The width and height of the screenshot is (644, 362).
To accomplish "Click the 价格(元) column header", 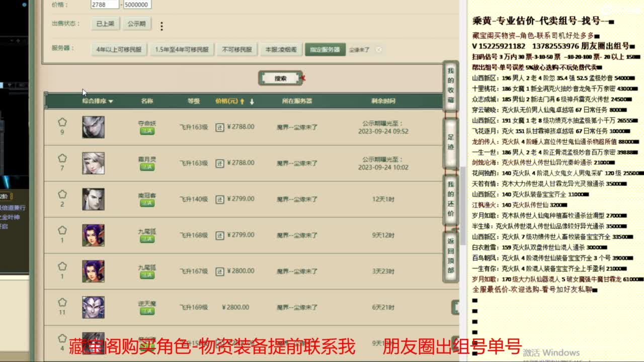I will pyautogui.click(x=226, y=101).
